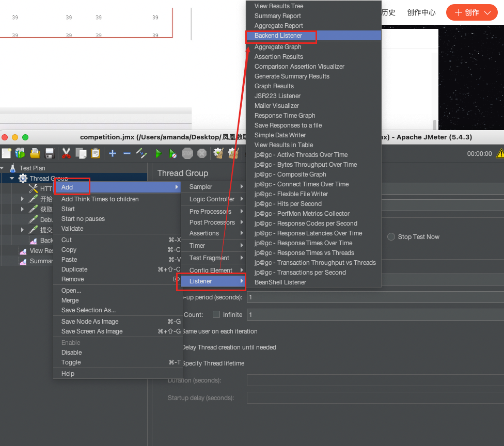Select the Test Plan tree item

pos(31,167)
